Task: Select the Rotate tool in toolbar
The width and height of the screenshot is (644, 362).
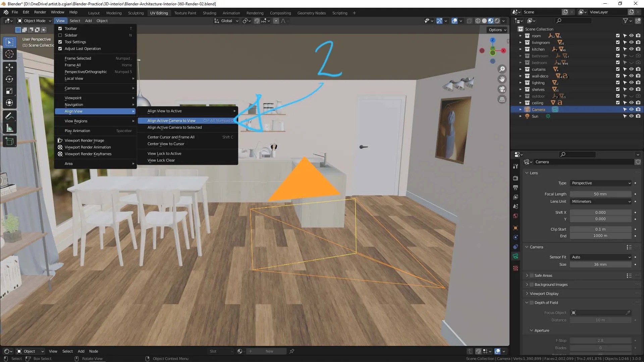Action: click(9, 79)
